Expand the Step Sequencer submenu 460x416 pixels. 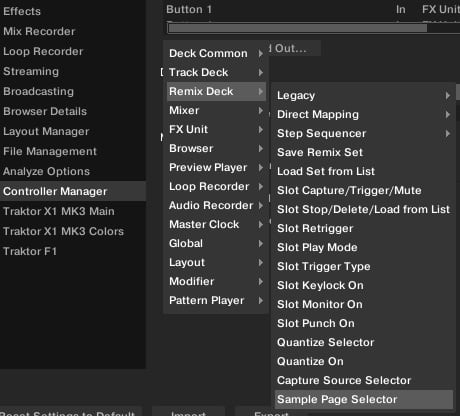pos(364,133)
